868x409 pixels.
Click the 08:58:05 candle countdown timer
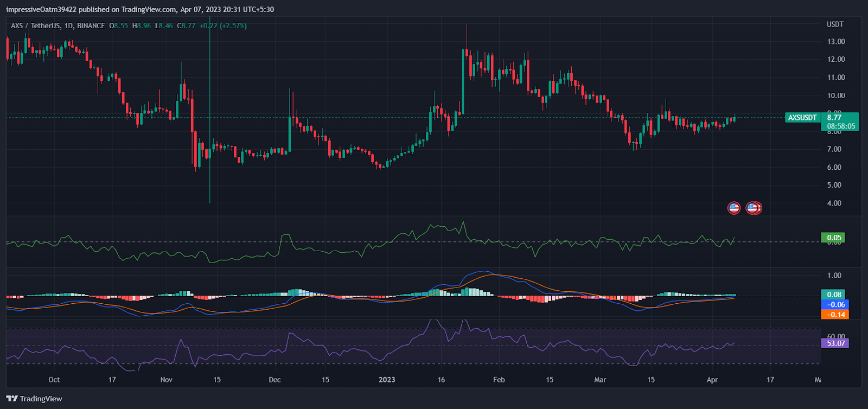pyautogui.click(x=841, y=126)
